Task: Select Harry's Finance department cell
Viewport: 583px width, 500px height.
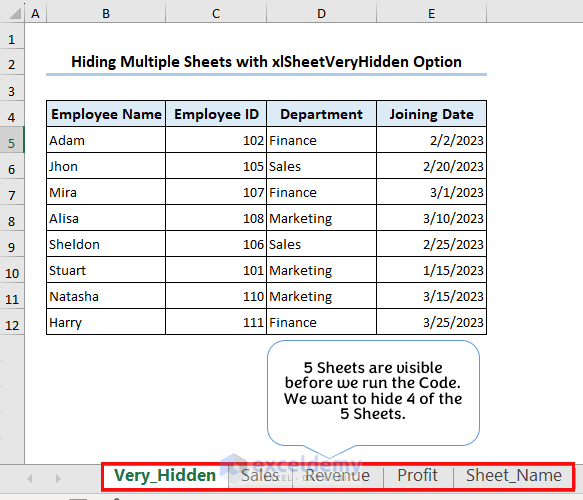Action: [x=321, y=322]
